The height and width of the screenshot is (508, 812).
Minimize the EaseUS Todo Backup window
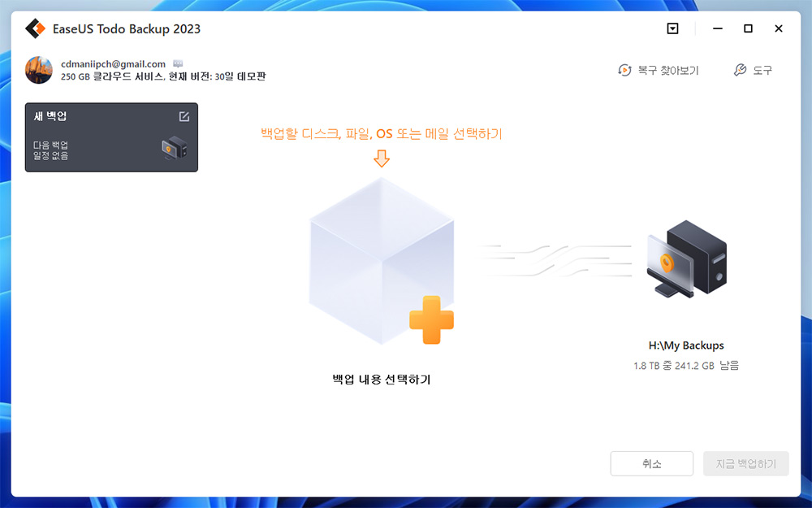[x=718, y=28]
